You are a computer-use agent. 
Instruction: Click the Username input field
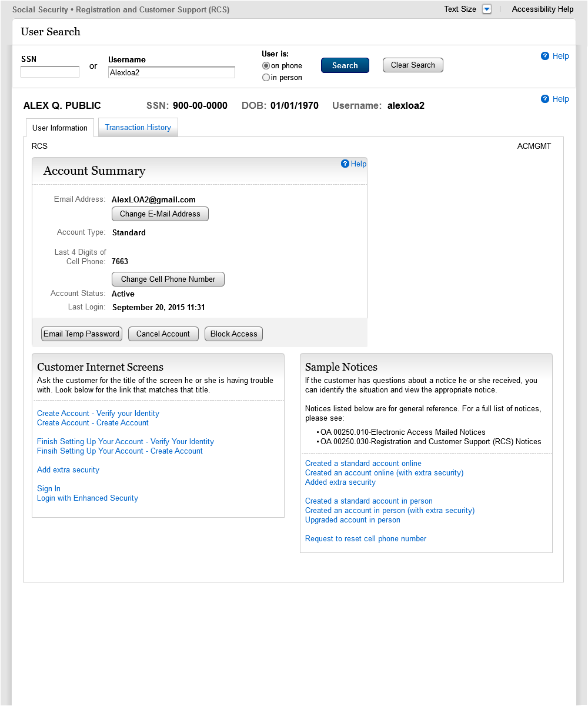point(172,72)
